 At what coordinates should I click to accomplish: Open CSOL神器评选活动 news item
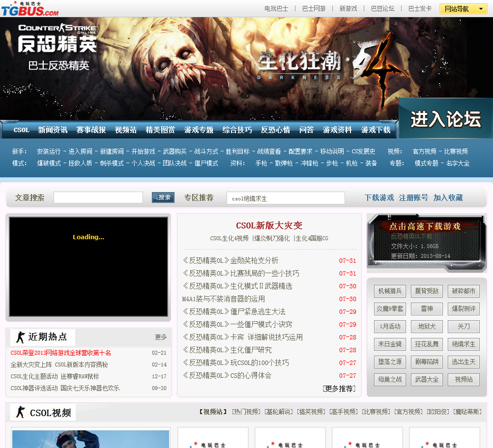pos(65,388)
